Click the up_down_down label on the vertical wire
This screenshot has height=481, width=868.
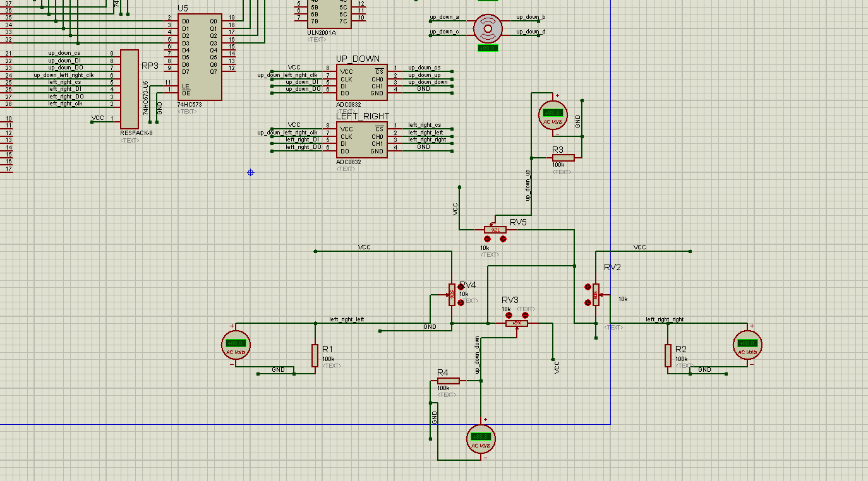pos(478,354)
